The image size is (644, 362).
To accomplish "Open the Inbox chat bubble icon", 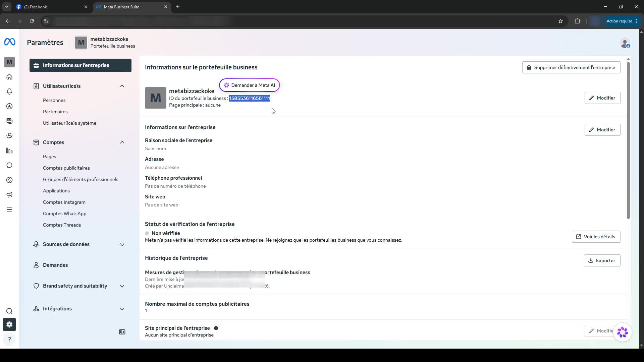I will 9,165.
